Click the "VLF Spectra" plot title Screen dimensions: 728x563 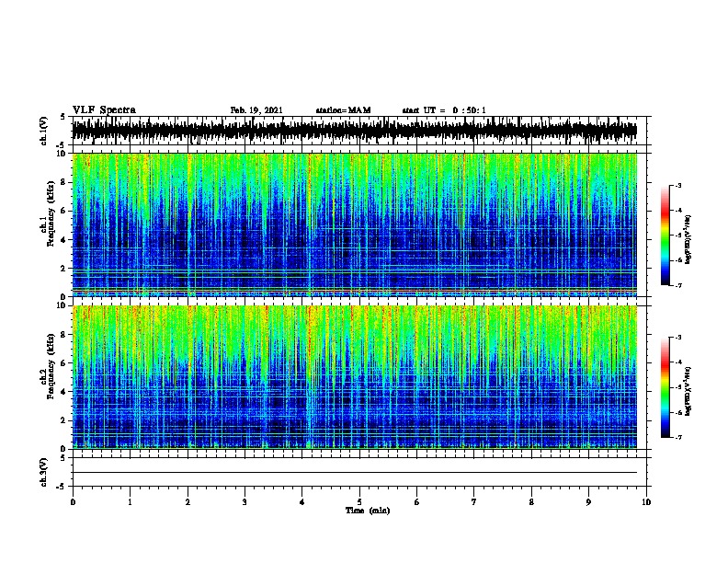(104, 110)
